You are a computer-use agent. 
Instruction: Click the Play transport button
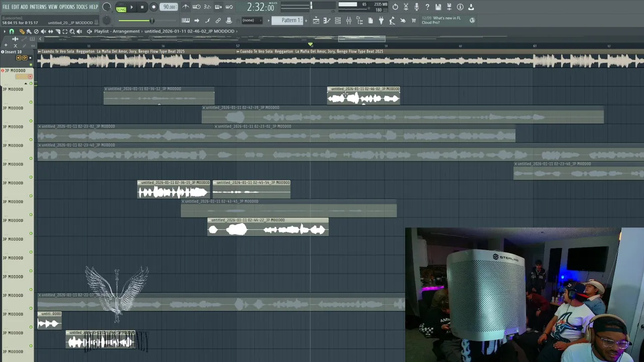pyautogui.click(x=132, y=7)
